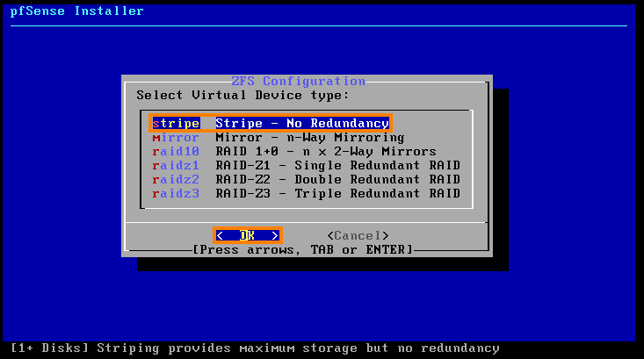The height and width of the screenshot is (359, 644).
Task: Click the 'Press arrows, TAB or ENTER' hint
Action: click(x=302, y=250)
